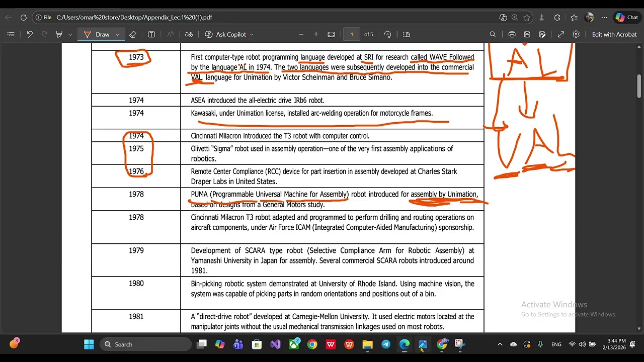Add this page to favorites
This screenshot has height=362, width=644.
[527, 17]
